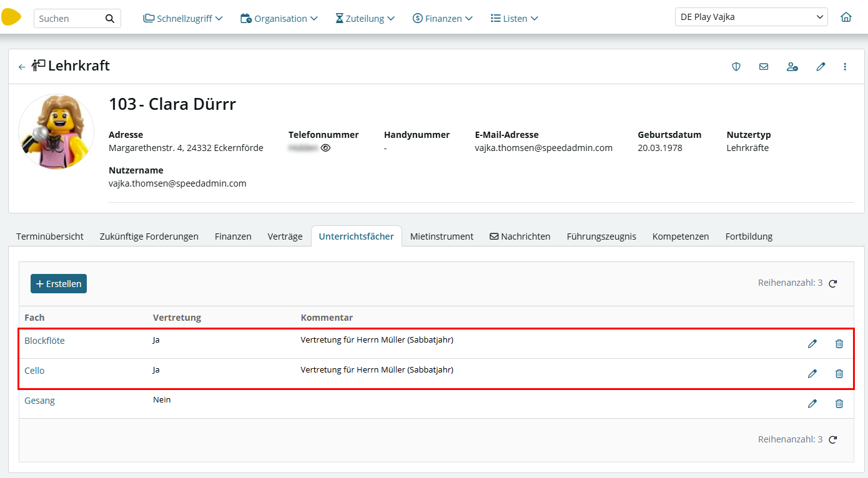The width and height of the screenshot is (868, 478).
Task: Go back with the arrow beside Lehrkraft
Action: 22,67
